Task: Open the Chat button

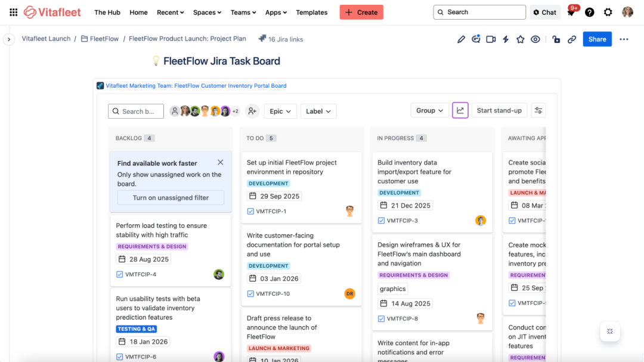Action: point(545,13)
